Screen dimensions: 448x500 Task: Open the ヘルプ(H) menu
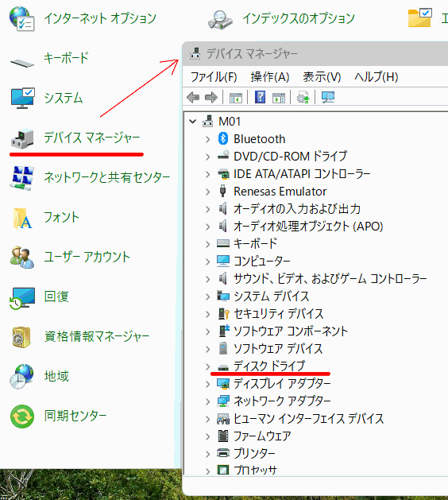[377, 77]
